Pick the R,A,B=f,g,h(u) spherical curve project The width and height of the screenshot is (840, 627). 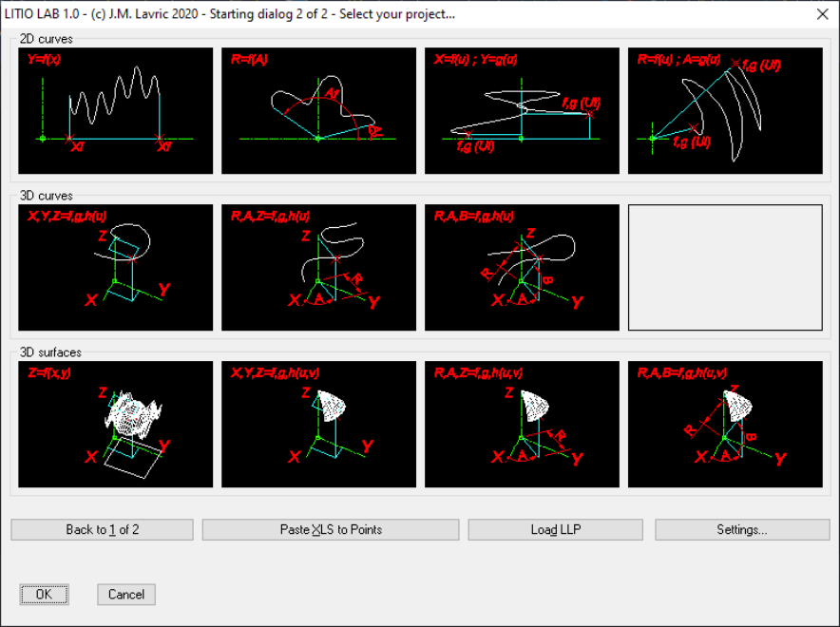point(522,268)
